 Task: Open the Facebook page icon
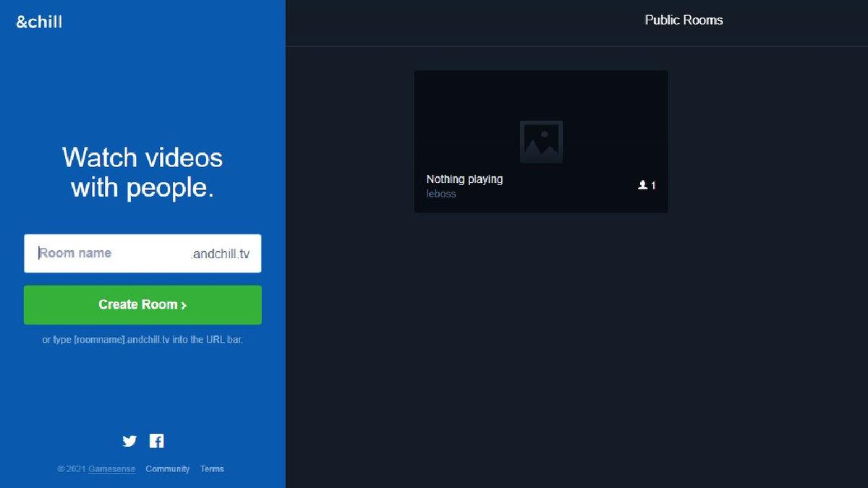[x=156, y=441]
